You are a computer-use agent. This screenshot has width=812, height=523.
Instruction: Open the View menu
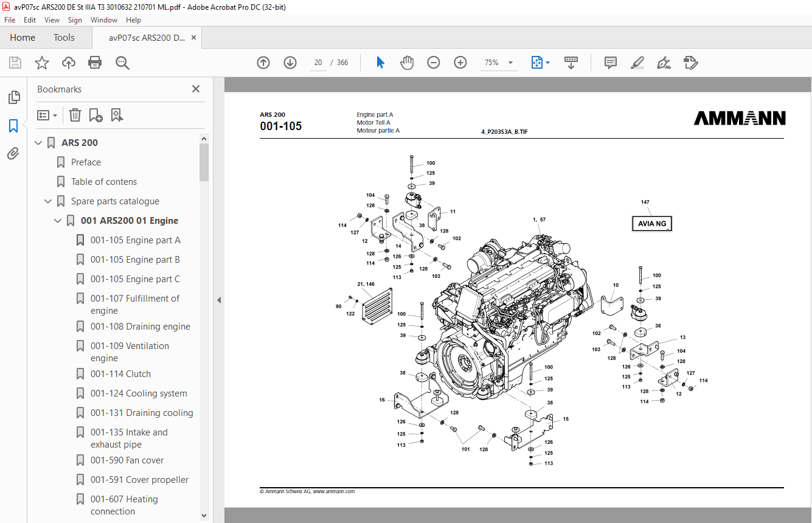pyautogui.click(x=52, y=20)
